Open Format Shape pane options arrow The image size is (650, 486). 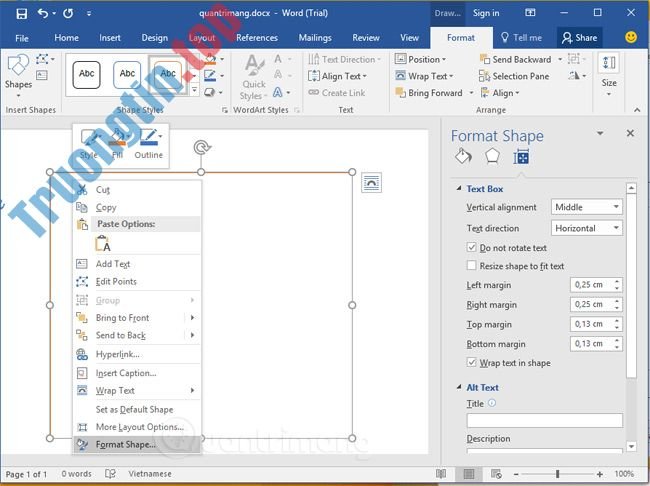[599, 133]
